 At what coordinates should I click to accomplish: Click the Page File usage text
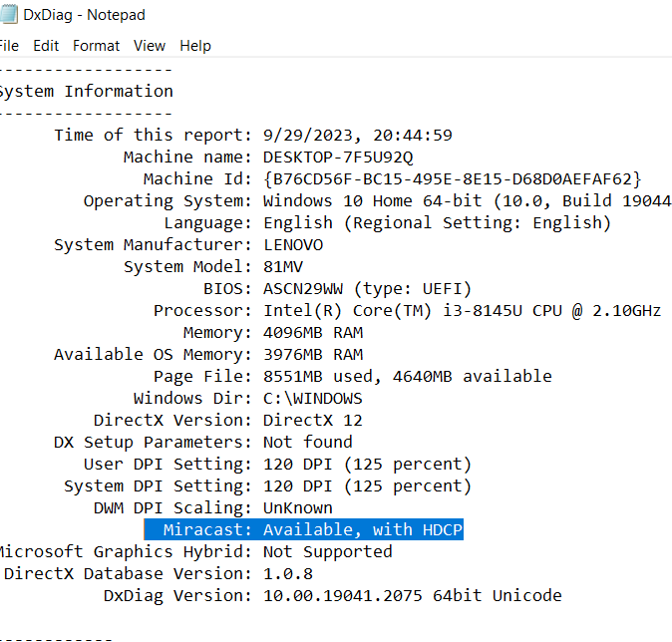(407, 377)
